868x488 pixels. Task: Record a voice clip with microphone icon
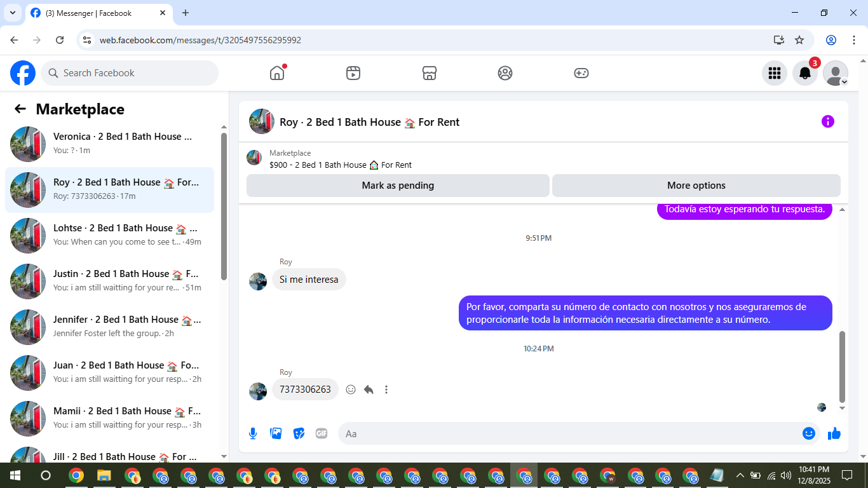[x=253, y=433]
